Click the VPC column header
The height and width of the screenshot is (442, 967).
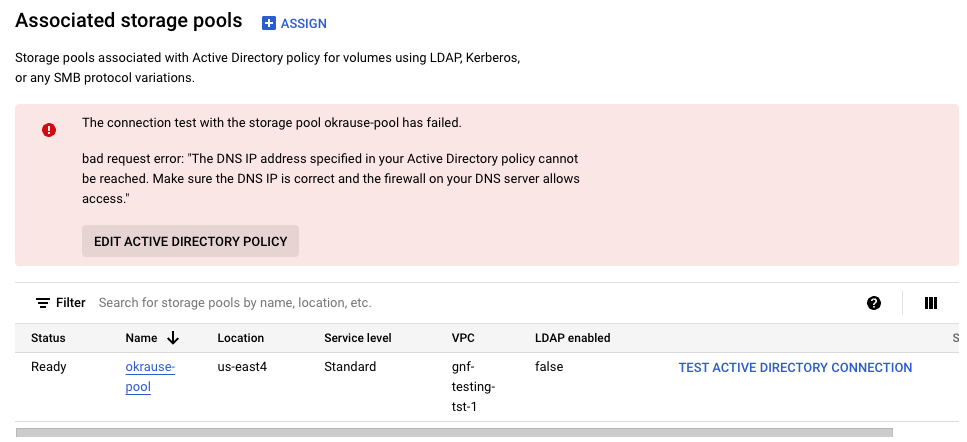coord(463,338)
